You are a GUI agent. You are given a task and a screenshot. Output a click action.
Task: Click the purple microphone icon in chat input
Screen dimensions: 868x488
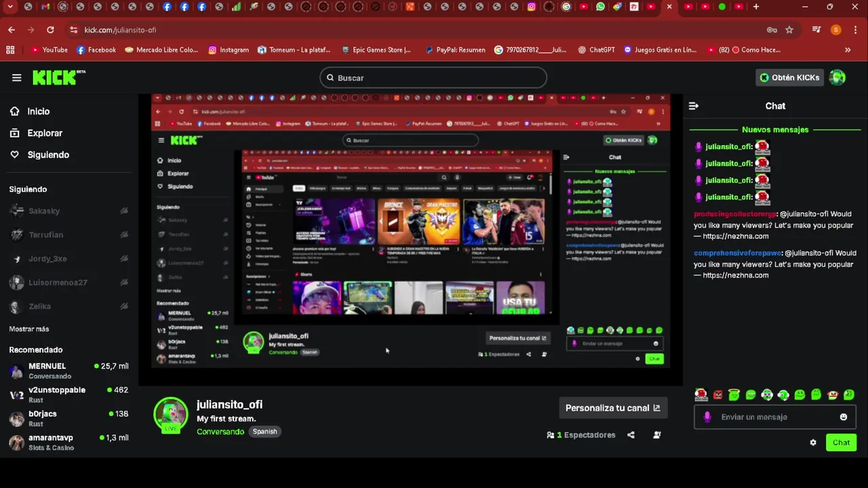(x=707, y=417)
